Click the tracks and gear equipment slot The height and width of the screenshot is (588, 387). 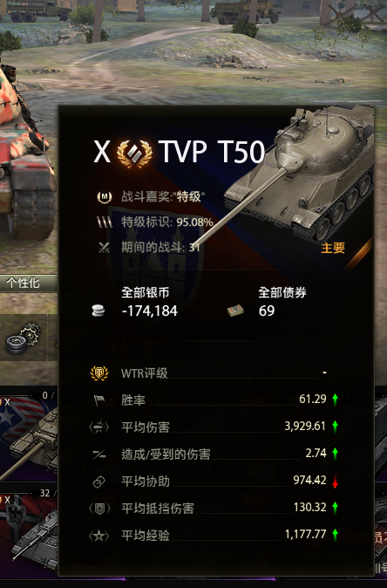click(x=24, y=338)
